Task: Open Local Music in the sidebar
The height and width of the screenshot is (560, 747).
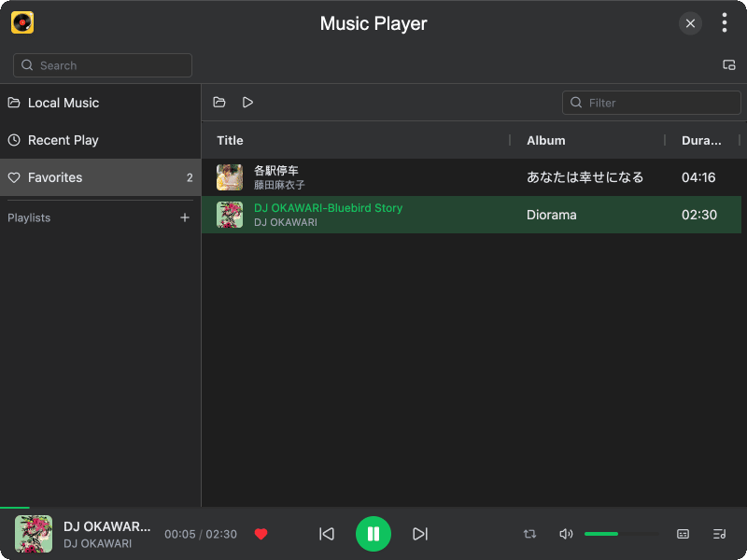Action: (100, 103)
